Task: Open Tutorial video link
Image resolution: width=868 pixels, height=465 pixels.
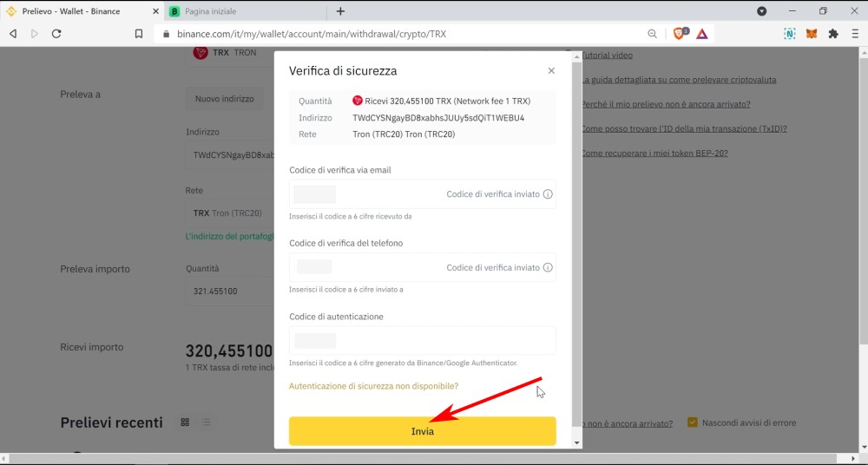Action: click(x=606, y=55)
